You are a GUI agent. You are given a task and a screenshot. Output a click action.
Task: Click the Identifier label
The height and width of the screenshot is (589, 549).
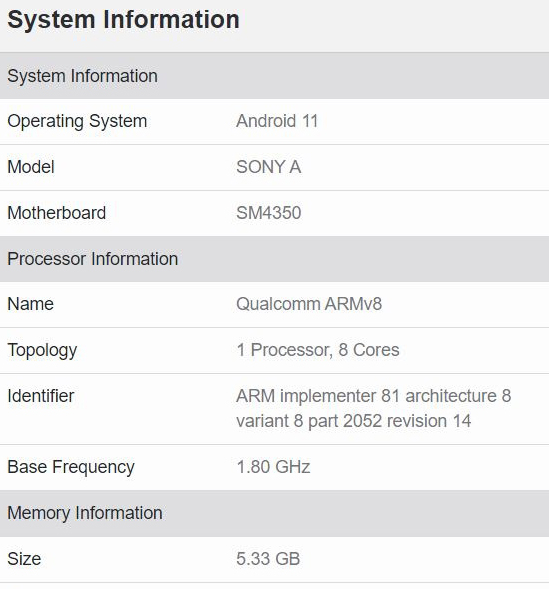point(41,396)
